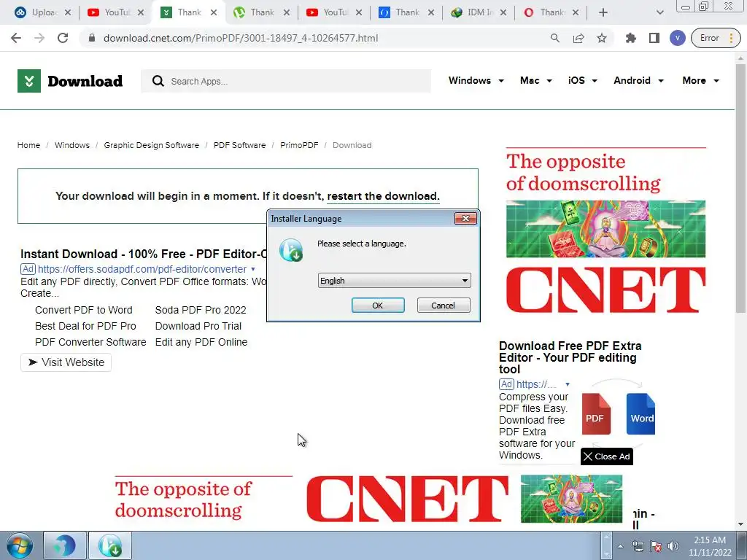Click the red PDF file icon in ad
Viewport: 747px width, 560px height.
[x=596, y=414]
